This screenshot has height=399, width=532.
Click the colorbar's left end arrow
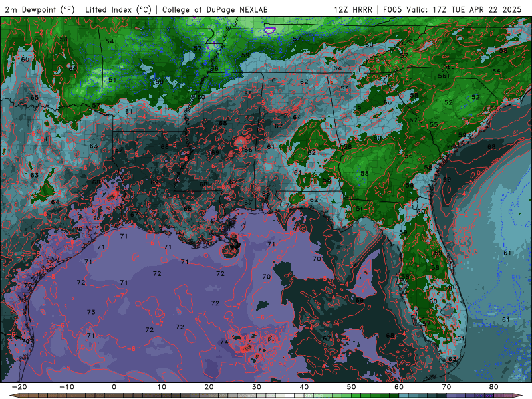pyautogui.click(x=13, y=396)
